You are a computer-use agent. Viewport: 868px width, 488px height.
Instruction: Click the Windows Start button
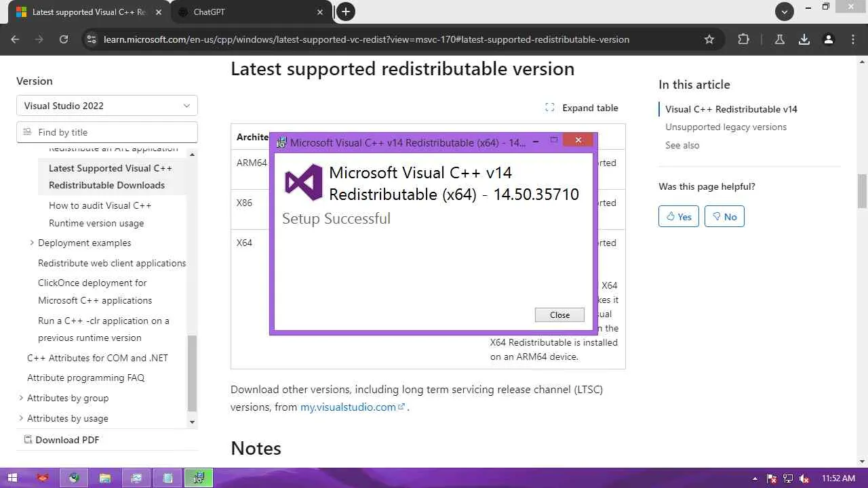[x=12, y=478]
